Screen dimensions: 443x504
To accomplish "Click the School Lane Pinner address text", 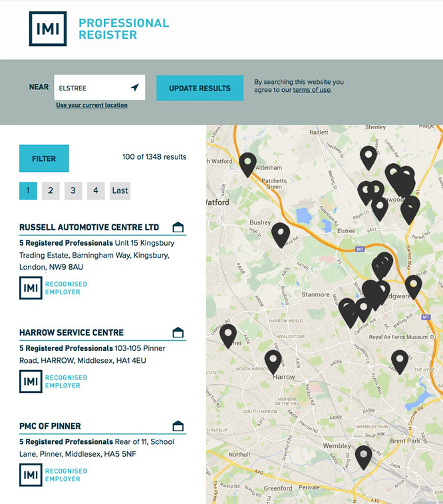I will pyautogui.click(x=96, y=448).
